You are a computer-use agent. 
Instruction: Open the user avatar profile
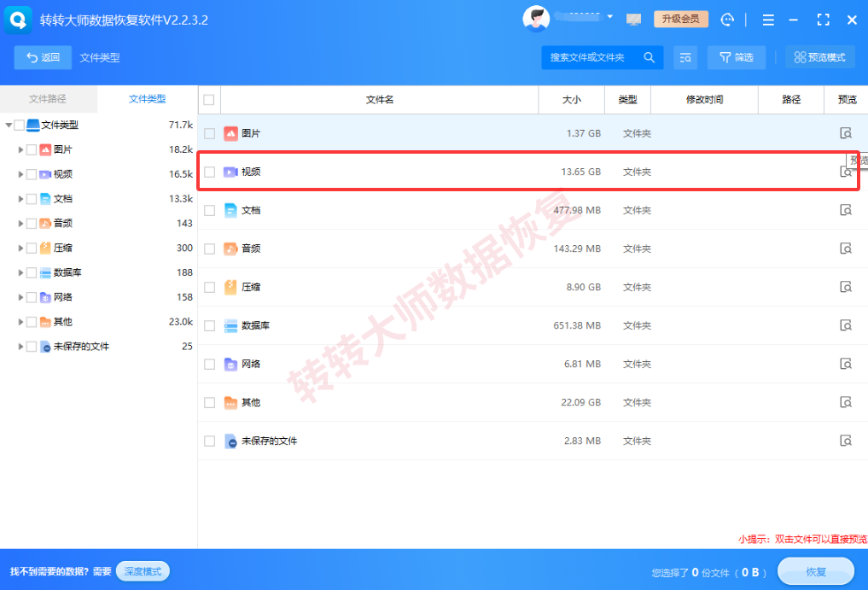tap(535, 20)
